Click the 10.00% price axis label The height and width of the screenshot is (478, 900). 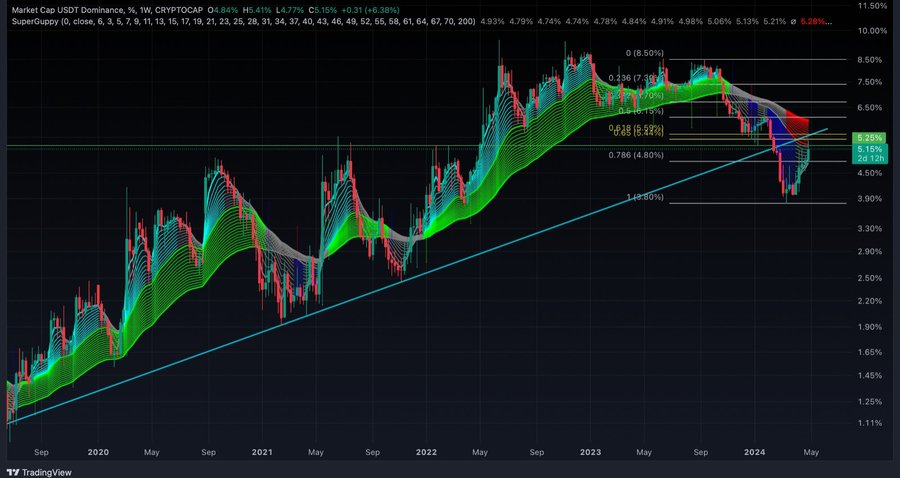[x=871, y=30]
